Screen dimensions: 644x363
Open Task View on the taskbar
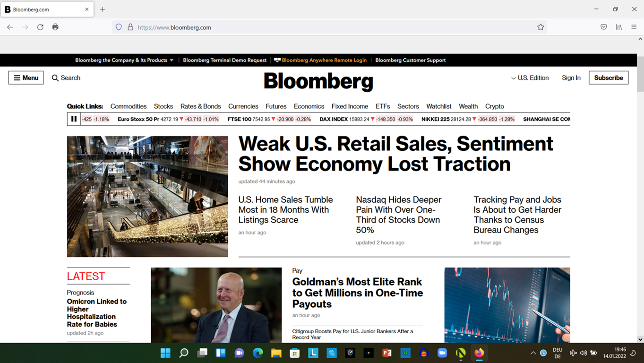(x=202, y=353)
